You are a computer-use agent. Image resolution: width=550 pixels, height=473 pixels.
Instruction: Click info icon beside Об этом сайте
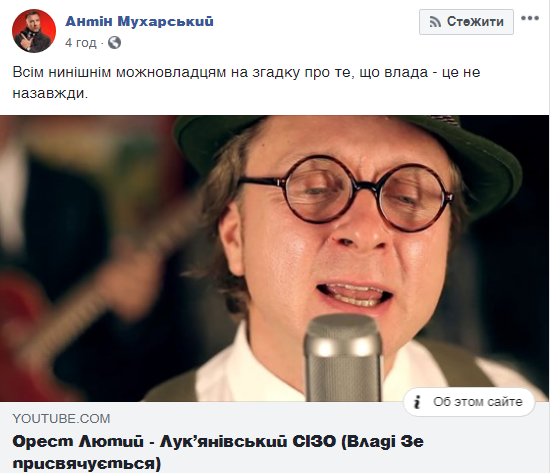pyautogui.click(x=417, y=402)
